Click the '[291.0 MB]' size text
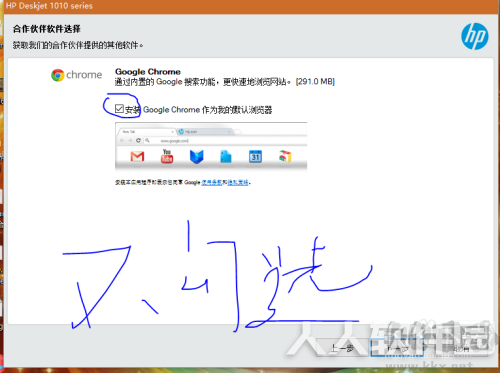The width and height of the screenshot is (500, 373). pos(315,82)
